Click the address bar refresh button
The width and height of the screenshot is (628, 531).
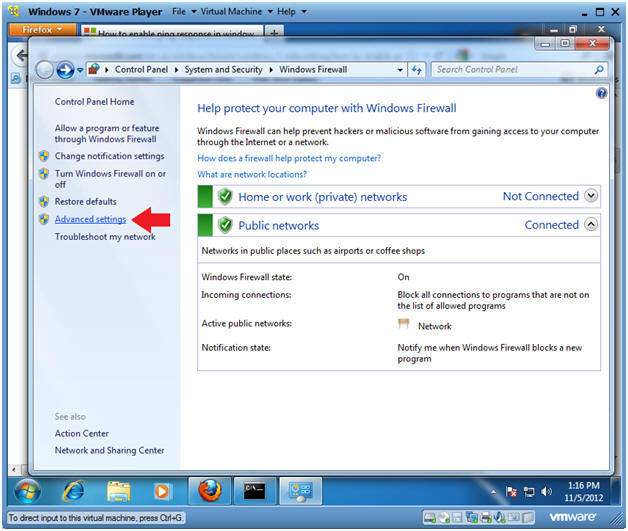[417, 70]
